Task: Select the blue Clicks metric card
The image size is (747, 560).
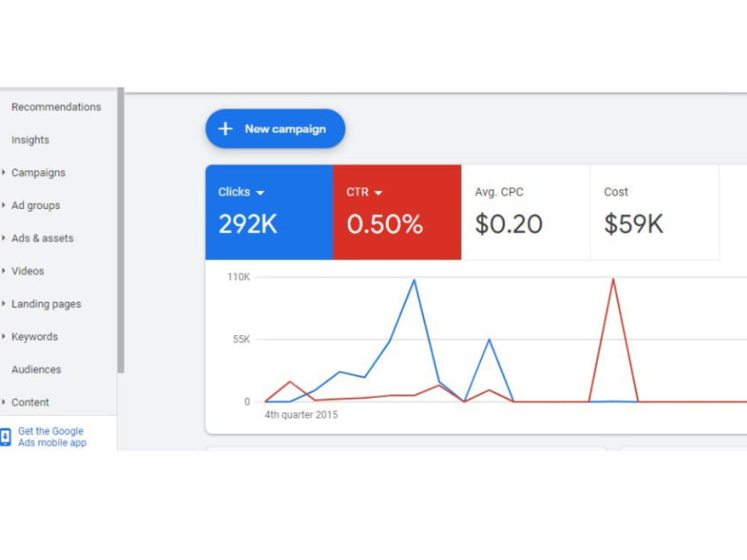Action: (269, 212)
